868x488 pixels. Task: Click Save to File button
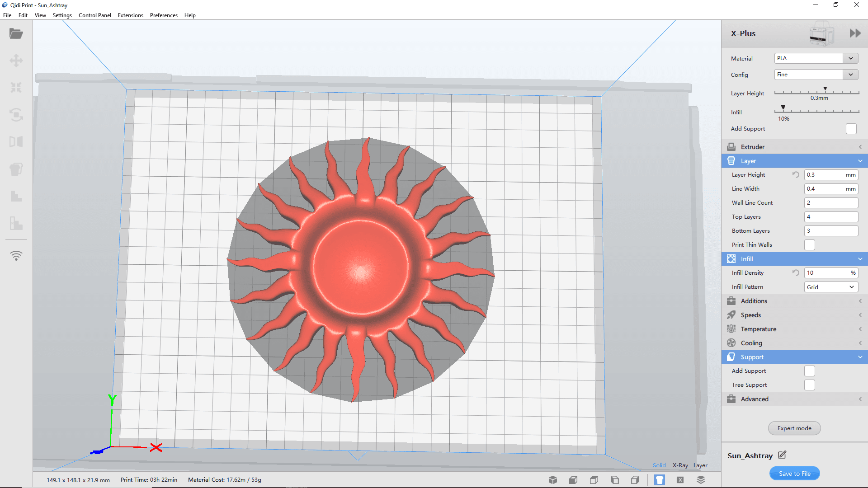[x=794, y=474]
